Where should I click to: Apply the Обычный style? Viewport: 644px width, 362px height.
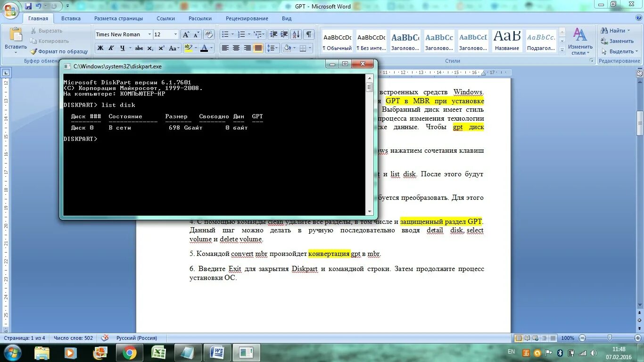coord(337,41)
